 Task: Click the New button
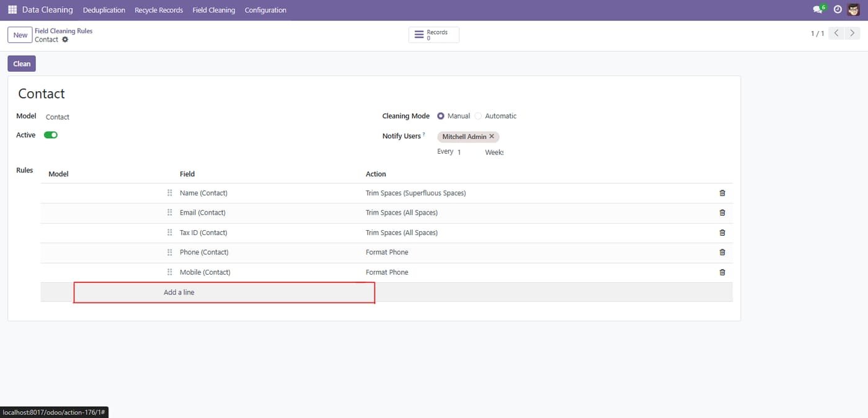tap(20, 35)
